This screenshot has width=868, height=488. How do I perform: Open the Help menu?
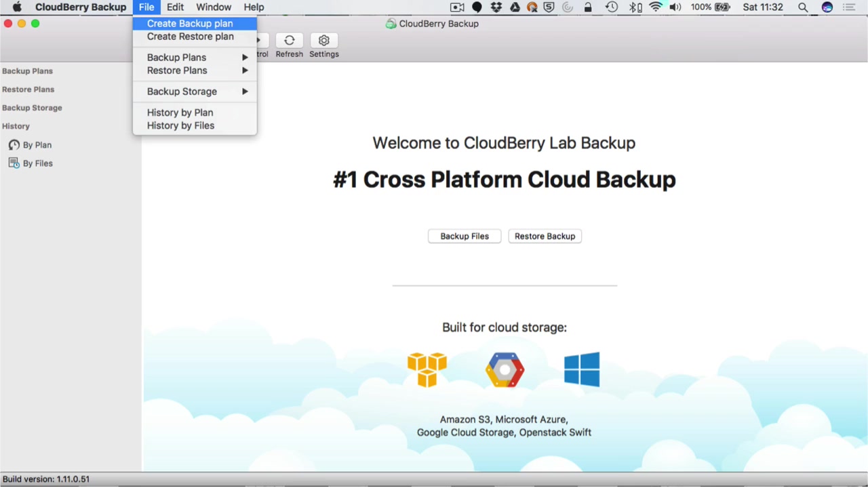254,7
